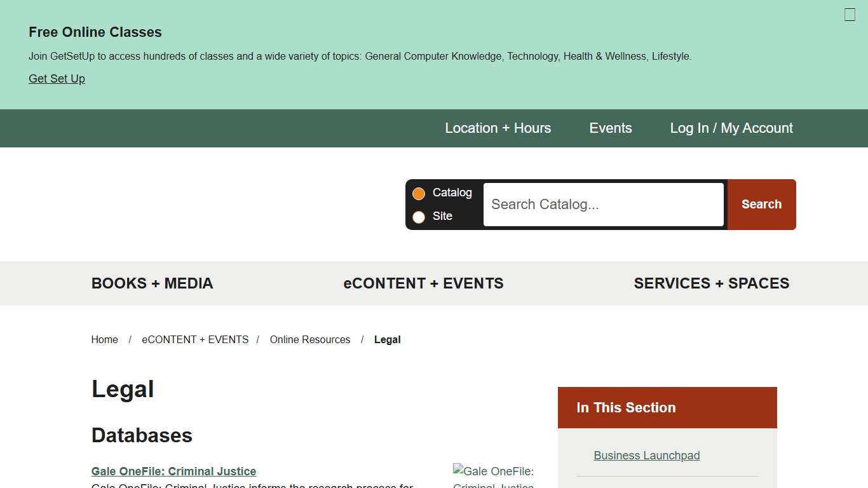The image size is (868, 488).
Task: Open Business Launchpad in the sidebar
Action: click(646, 456)
